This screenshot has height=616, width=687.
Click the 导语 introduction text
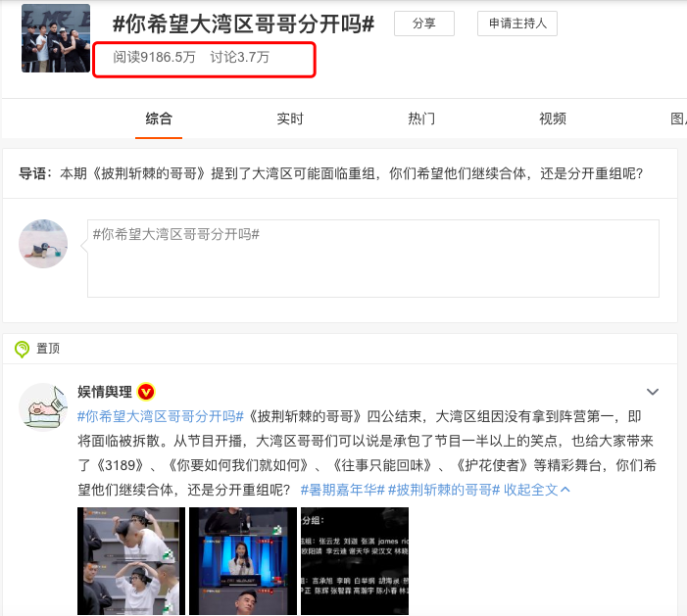tap(331, 173)
